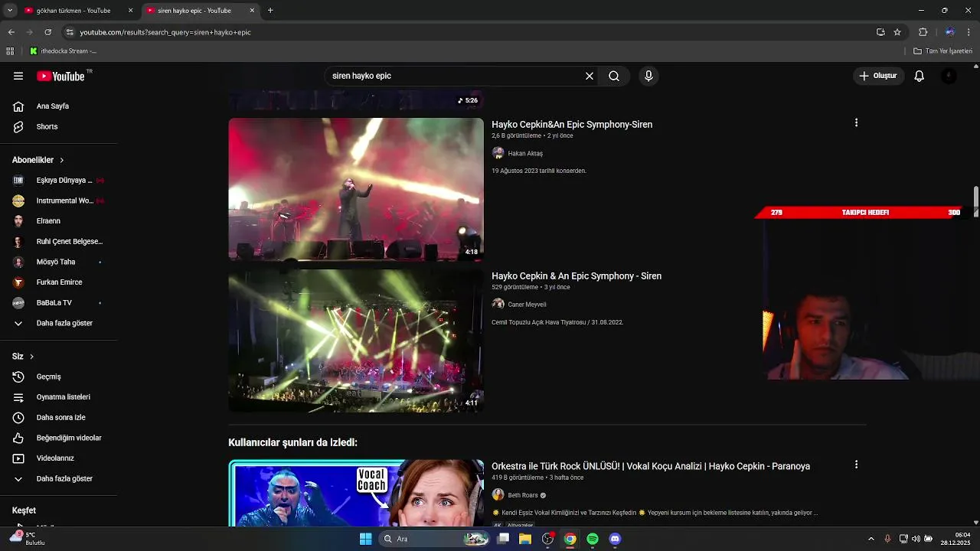Viewport: 980px width, 551px height.
Task: Use the page vertical scrollbar
Action: [x=976, y=202]
